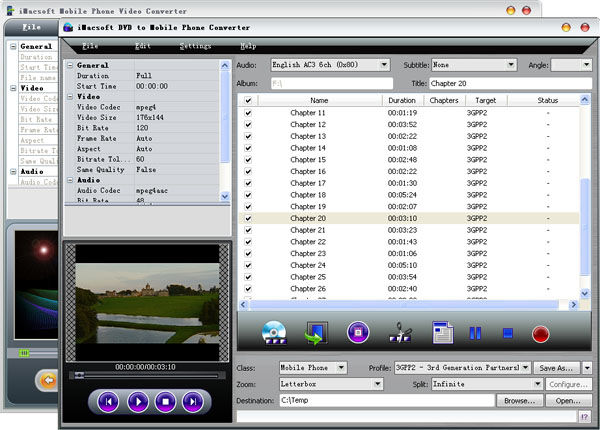The width and height of the screenshot is (600, 430).
Task: Click the chapter list vertical scrollbar thumb
Action: coord(585,226)
